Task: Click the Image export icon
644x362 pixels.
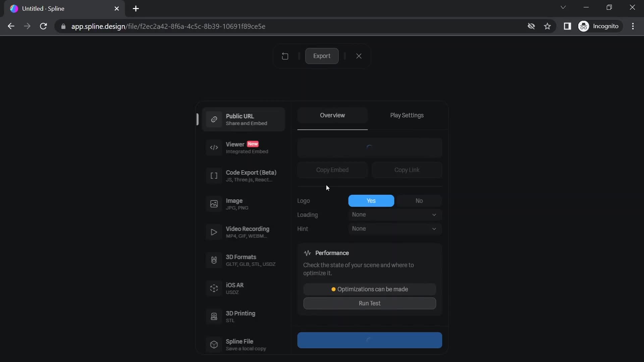Action: coord(214,204)
